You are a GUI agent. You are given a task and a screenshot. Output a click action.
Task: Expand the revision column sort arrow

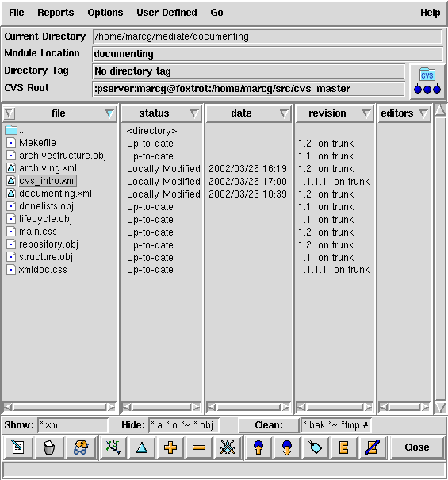[x=366, y=113]
